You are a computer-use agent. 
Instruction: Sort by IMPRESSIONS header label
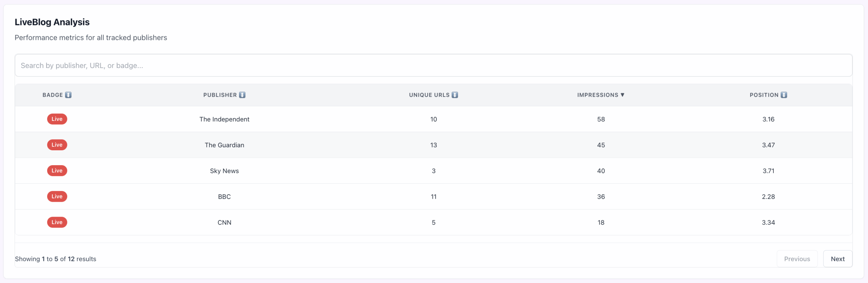tap(598, 95)
